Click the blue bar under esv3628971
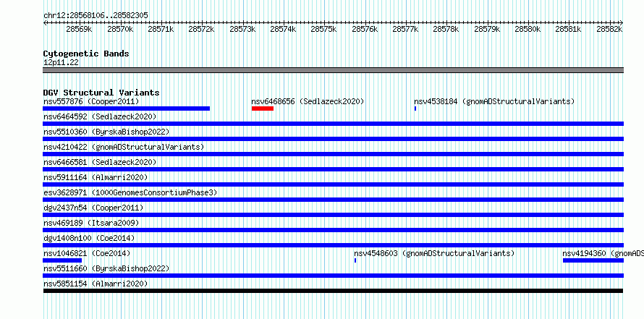 pyautogui.click(x=333, y=200)
